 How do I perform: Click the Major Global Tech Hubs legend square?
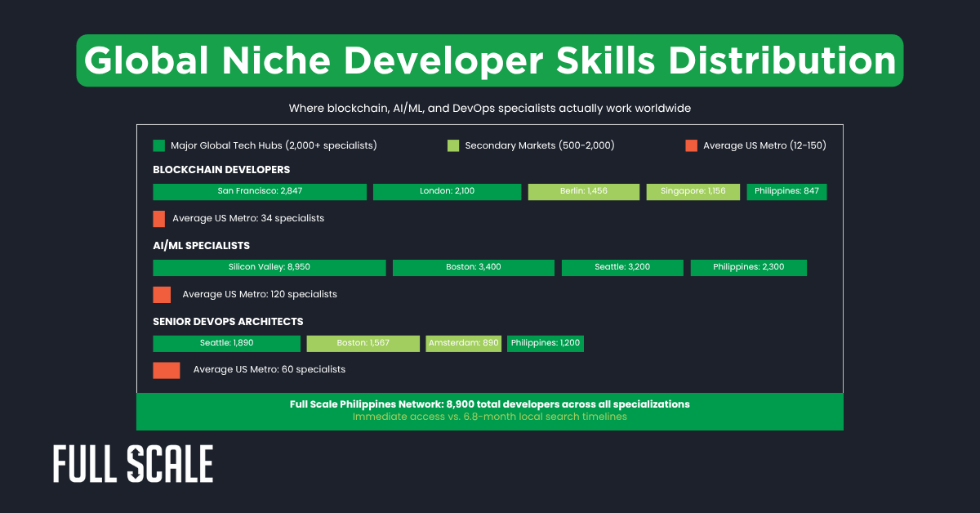tap(158, 145)
